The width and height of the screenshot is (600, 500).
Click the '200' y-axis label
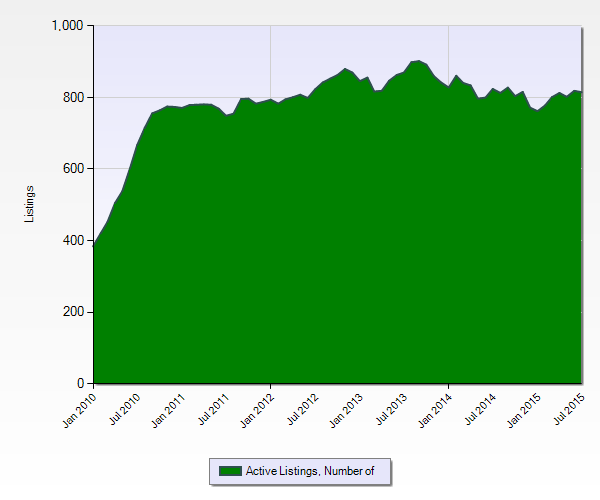click(x=73, y=312)
